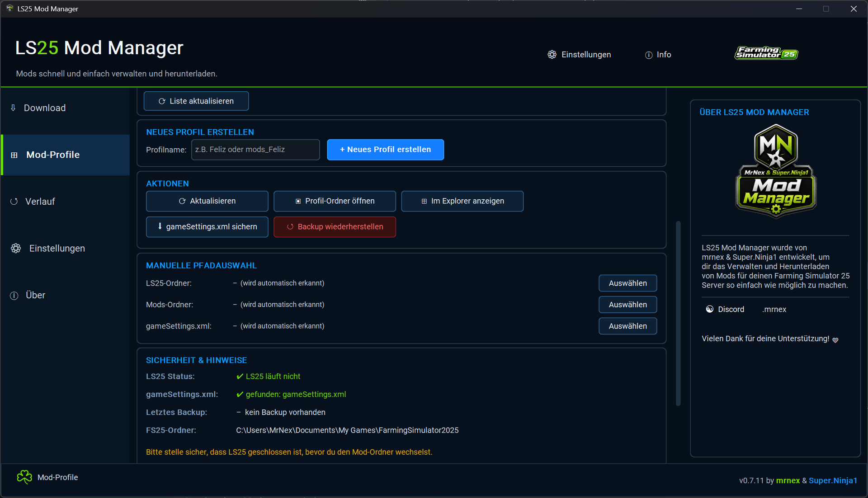Open Info from the top header
868x498 pixels.
click(x=658, y=55)
